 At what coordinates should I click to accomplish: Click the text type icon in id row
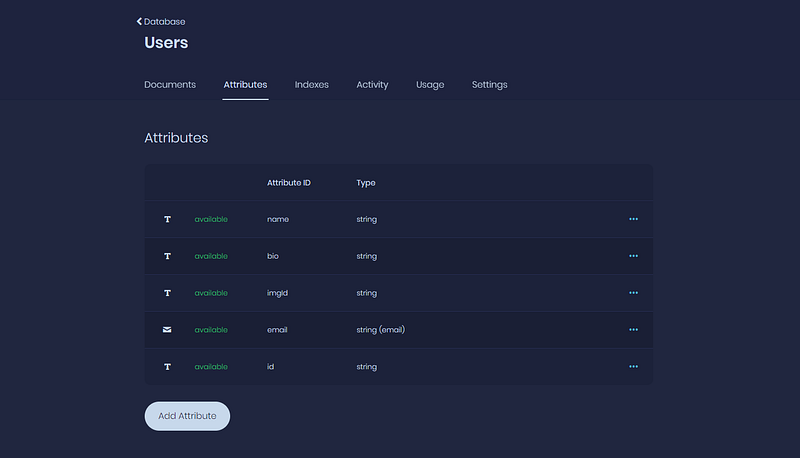pos(167,367)
